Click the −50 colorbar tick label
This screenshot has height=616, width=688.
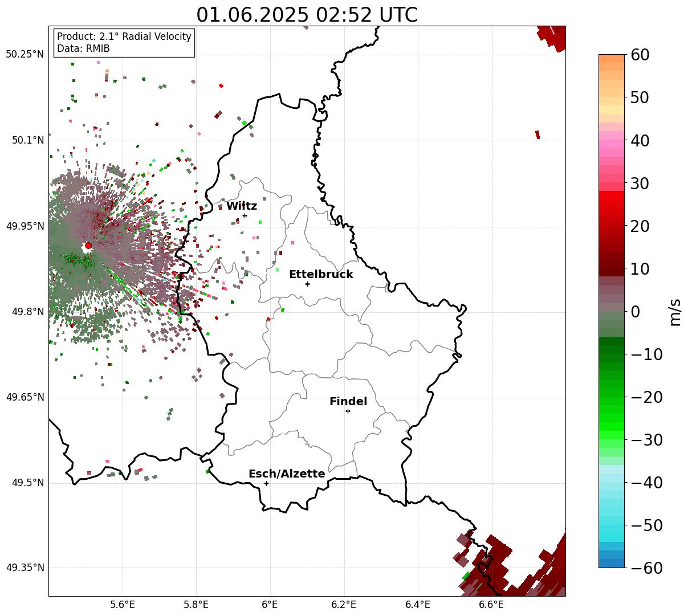point(646,525)
